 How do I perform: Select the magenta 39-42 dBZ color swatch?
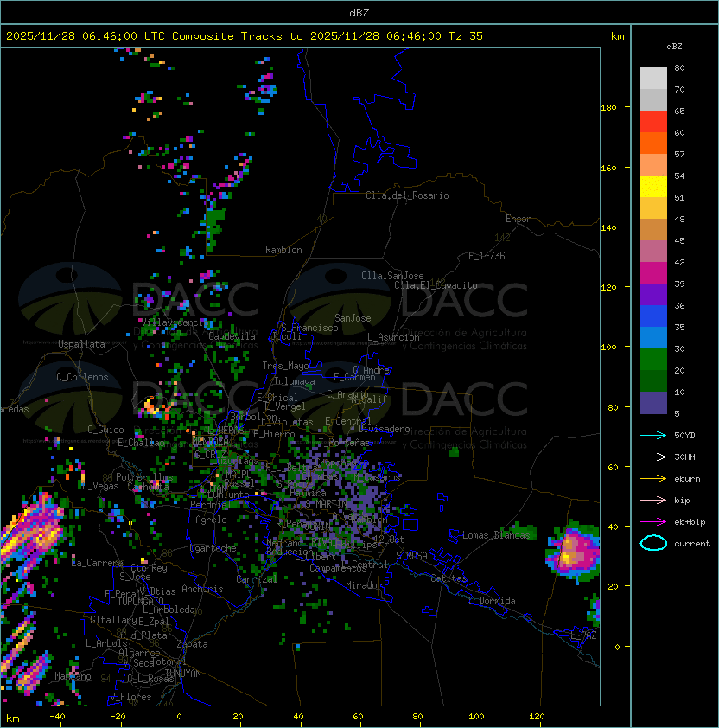(653, 273)
